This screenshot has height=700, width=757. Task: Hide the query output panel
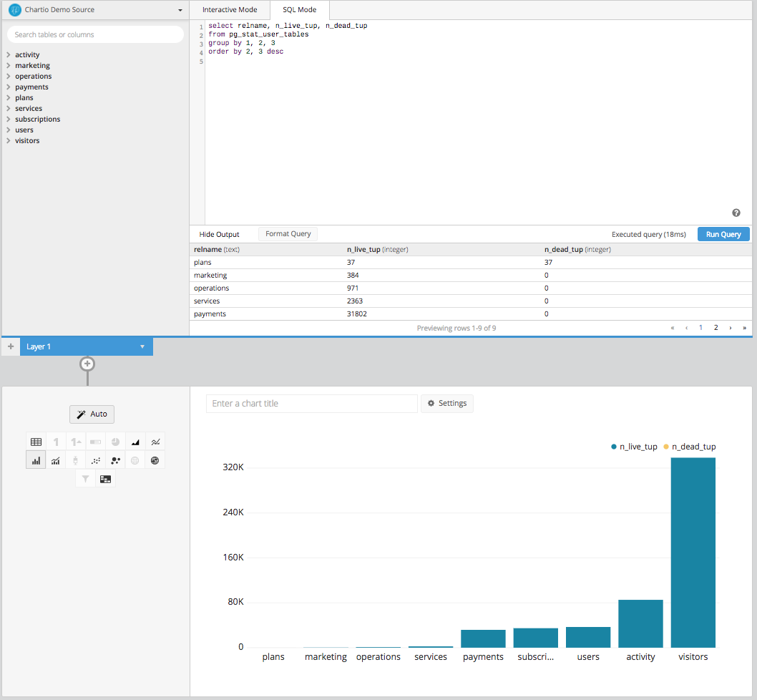click(x=219, y=234)
